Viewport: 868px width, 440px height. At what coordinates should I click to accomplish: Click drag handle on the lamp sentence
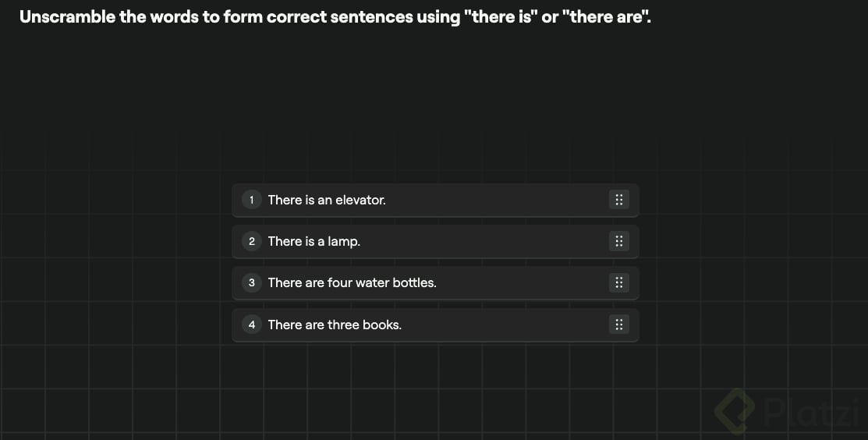pyautogui.click(x=618, y=241)
